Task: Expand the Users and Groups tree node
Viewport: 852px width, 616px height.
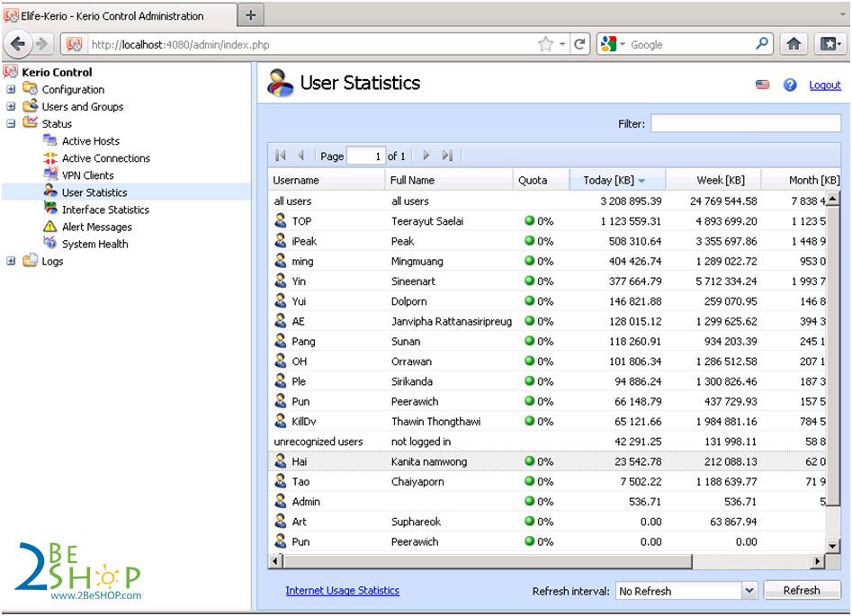Action: (x=11, y=106)
